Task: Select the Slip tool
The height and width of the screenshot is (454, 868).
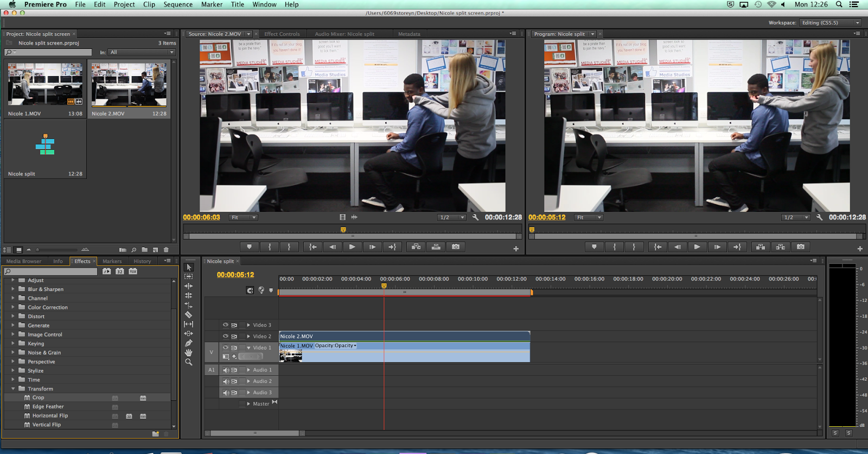Action: pyautogui.click(x=189, y=324)
